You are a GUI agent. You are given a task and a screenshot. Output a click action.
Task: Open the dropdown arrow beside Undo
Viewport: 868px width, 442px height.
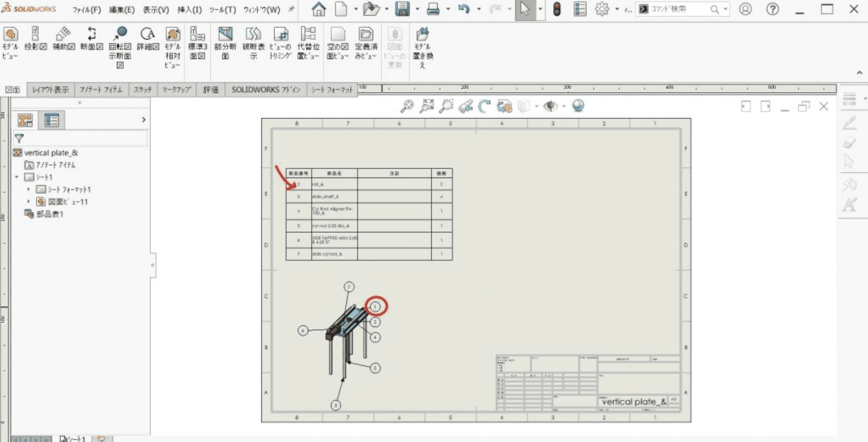pyautogui.click(x=479, y=9)
